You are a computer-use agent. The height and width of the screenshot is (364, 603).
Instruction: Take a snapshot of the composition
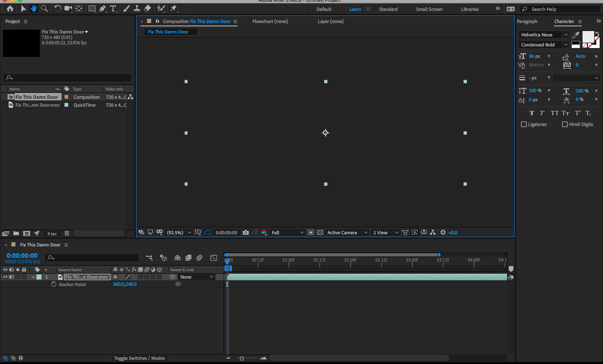pyautogui.click(x=246, y=232)
